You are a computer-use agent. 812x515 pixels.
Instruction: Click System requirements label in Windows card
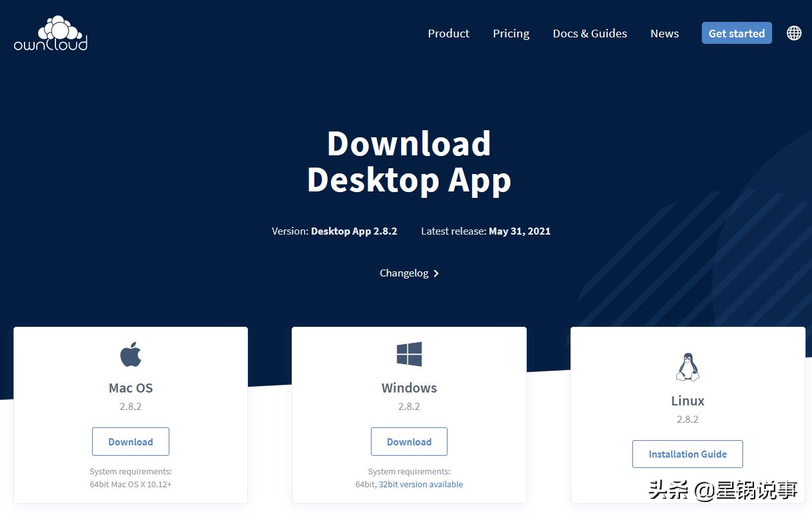pos(409,471)
